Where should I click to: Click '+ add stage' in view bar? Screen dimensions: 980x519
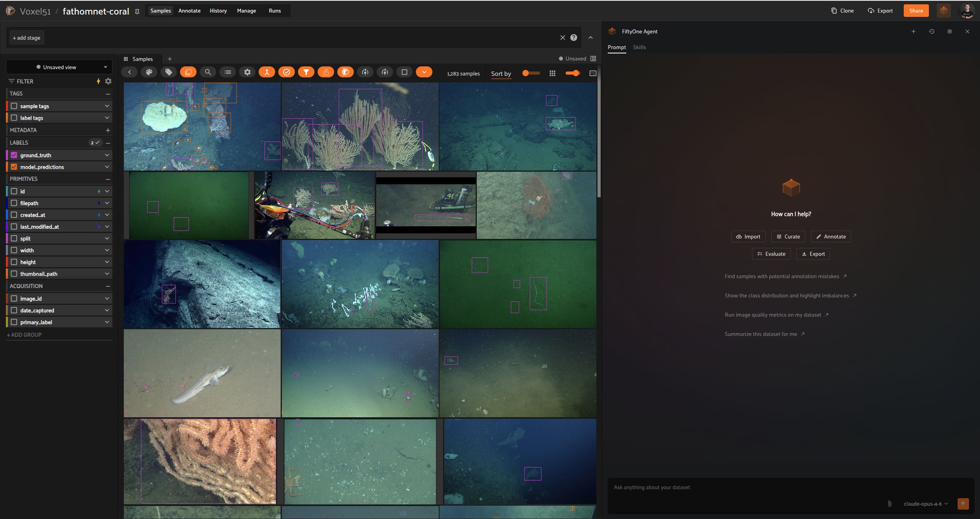click(x=26, y=38)
